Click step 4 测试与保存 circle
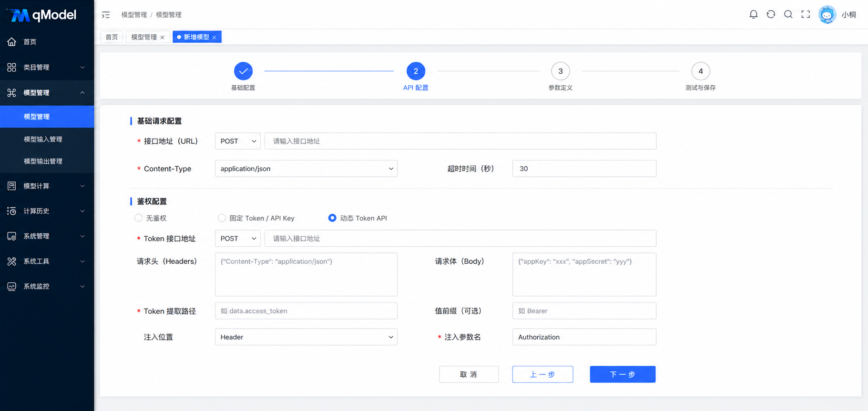Screen dimensions: 868x411 (701, 71)
